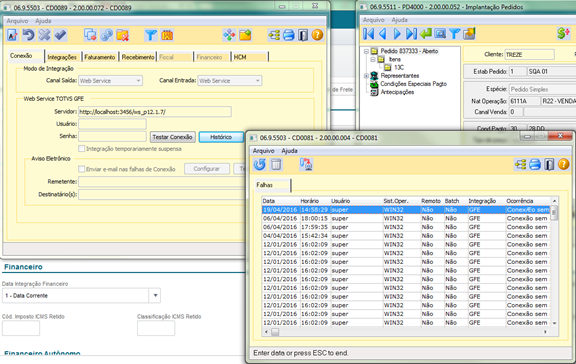Click the exit door icon in CD0089 toolbar
The height and width of the screenshot is (364, 576).
click(303, 35)
